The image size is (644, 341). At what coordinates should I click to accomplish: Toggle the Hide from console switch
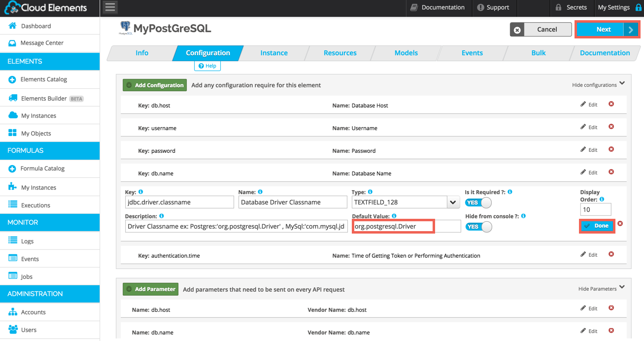478,227
